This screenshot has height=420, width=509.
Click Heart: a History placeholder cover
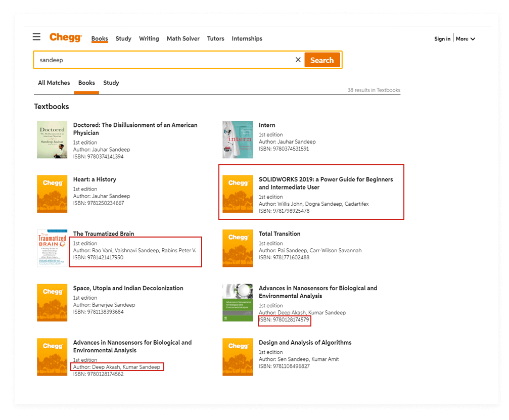(52, 194)
